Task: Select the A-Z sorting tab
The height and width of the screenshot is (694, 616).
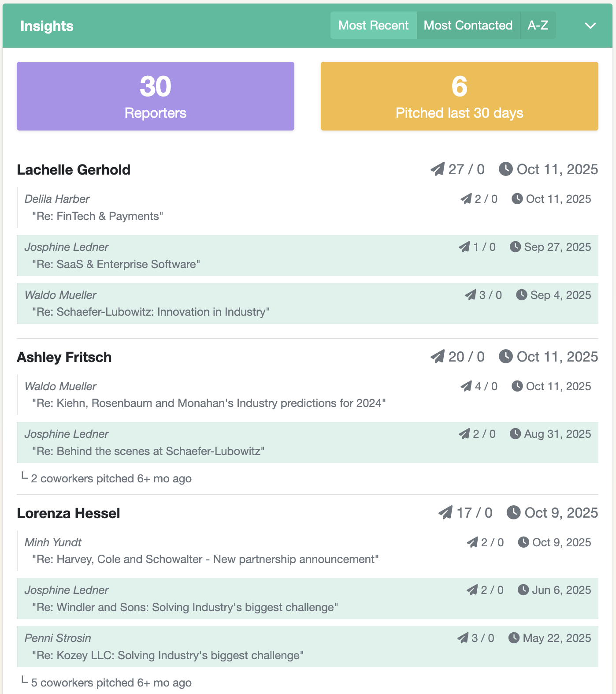Action: [538, 26]
